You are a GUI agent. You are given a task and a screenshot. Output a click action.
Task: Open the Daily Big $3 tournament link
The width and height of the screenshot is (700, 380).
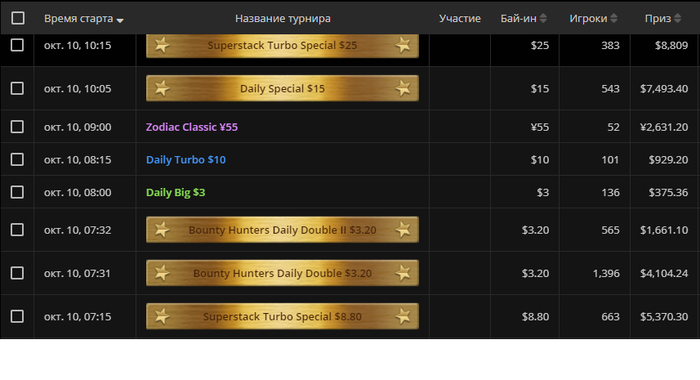[175, 192]
